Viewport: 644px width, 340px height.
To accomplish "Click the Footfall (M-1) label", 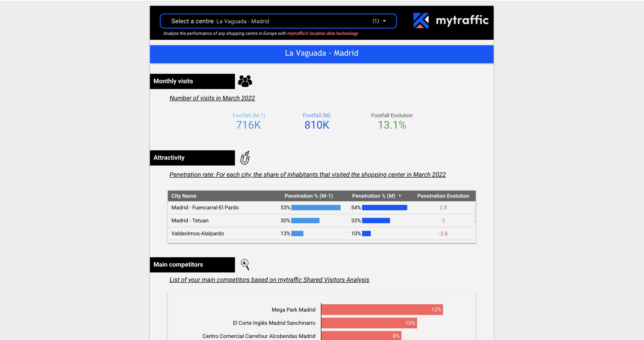I will point(249,115).
